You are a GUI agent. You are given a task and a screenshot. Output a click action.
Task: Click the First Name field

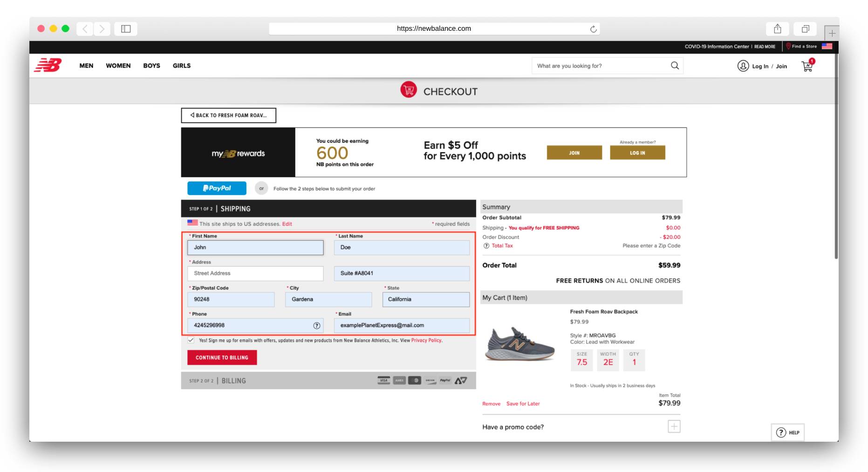pyautogui.click(x=255, y=248)
